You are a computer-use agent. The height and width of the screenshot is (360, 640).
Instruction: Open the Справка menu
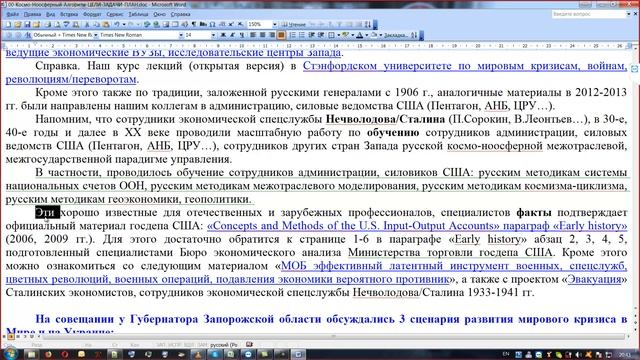180,14
